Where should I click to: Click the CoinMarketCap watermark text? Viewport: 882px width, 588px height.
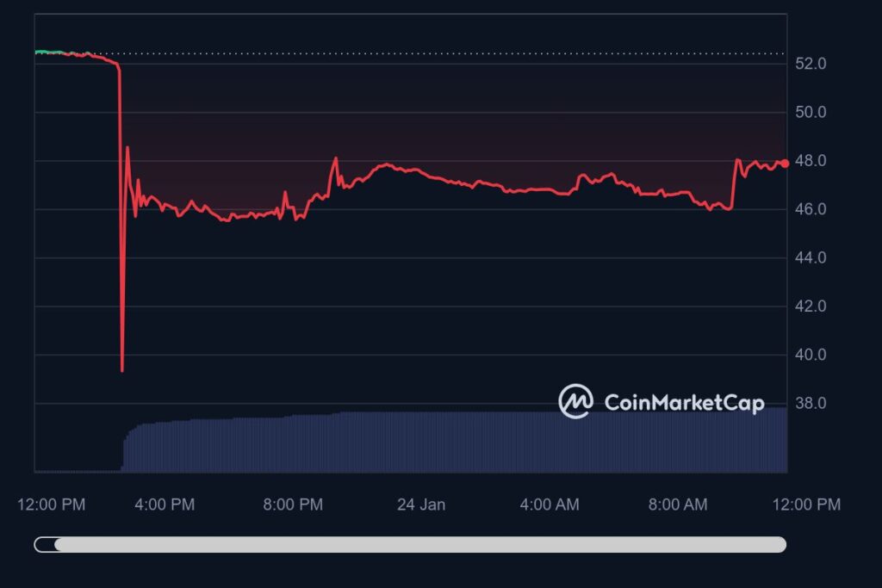[684, 403]
